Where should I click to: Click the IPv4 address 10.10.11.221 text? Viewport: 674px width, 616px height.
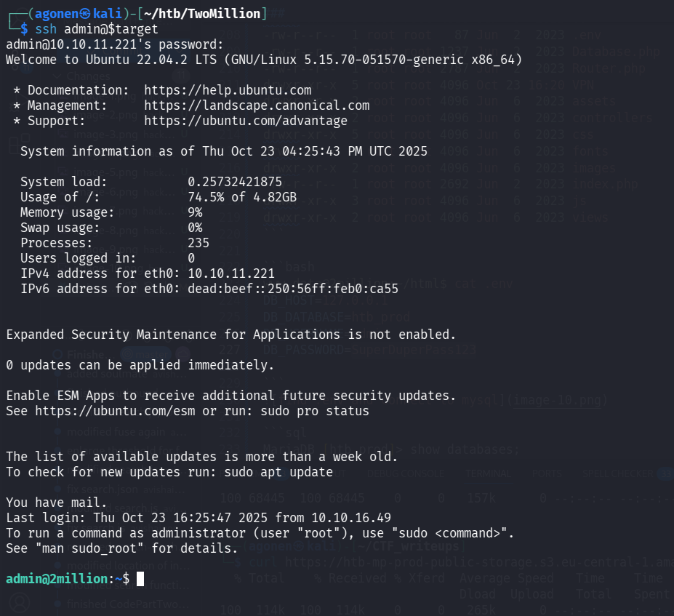(231, 273)
